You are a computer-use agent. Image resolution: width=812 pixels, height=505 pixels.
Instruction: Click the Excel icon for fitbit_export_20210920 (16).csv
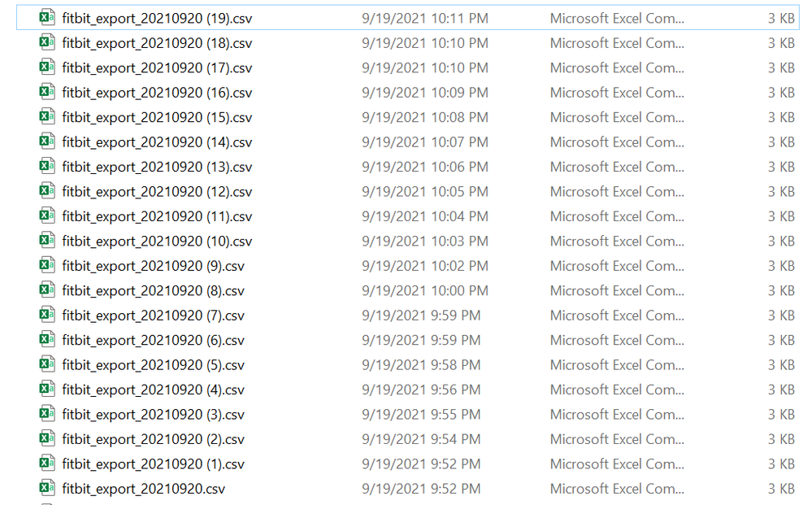click(x=47, y=92)
